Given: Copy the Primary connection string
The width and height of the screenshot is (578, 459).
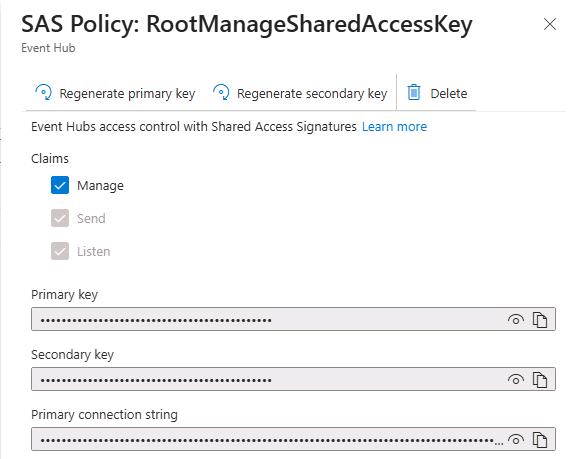Looking at the screenshot, I should pos(540,440).
